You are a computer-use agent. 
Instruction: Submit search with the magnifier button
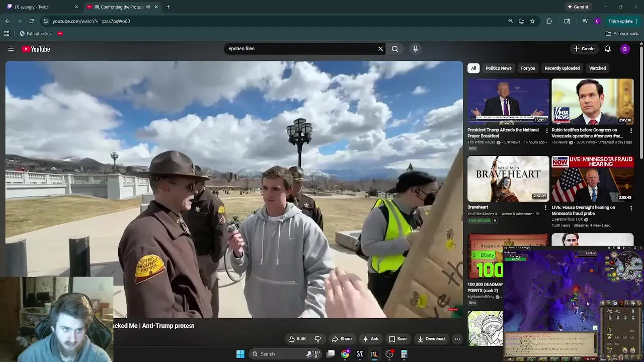coord(395,49)
